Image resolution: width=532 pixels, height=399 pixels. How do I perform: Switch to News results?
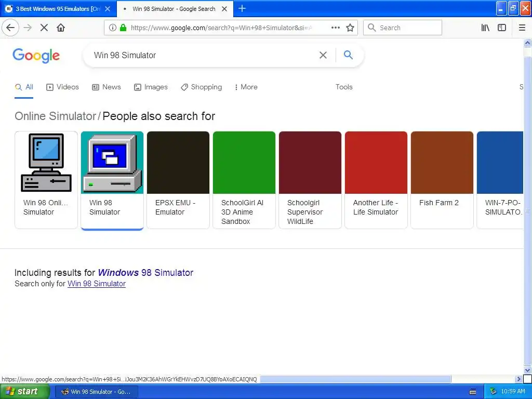click(107, 87)
